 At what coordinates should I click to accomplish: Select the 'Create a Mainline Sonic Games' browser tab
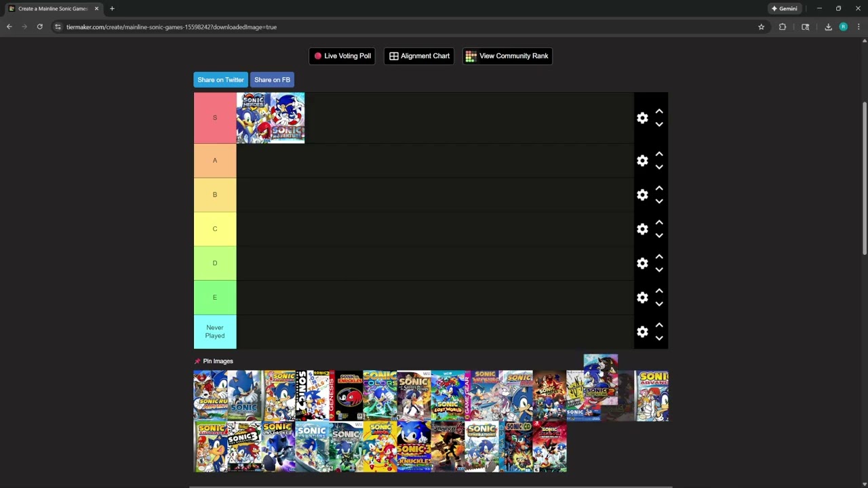53,9
